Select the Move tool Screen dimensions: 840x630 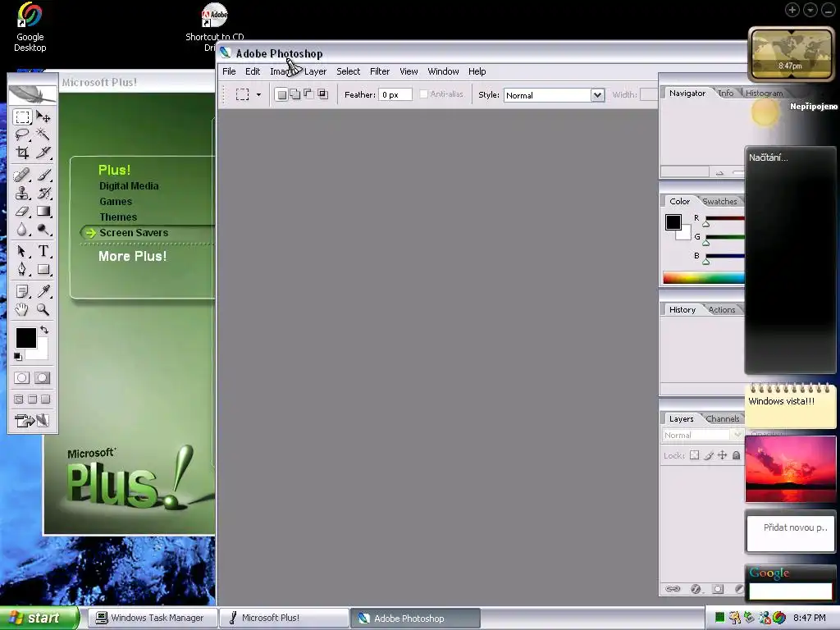43,117
